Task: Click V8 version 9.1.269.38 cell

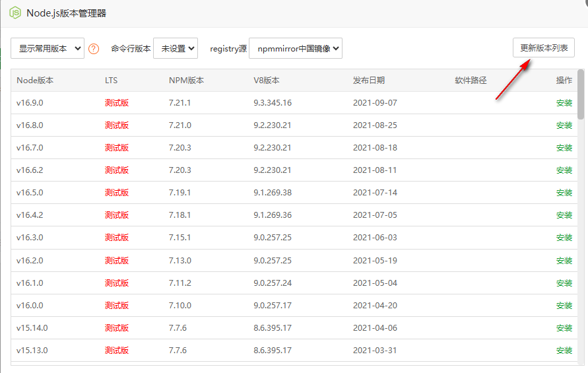Action: click(273, 193)
